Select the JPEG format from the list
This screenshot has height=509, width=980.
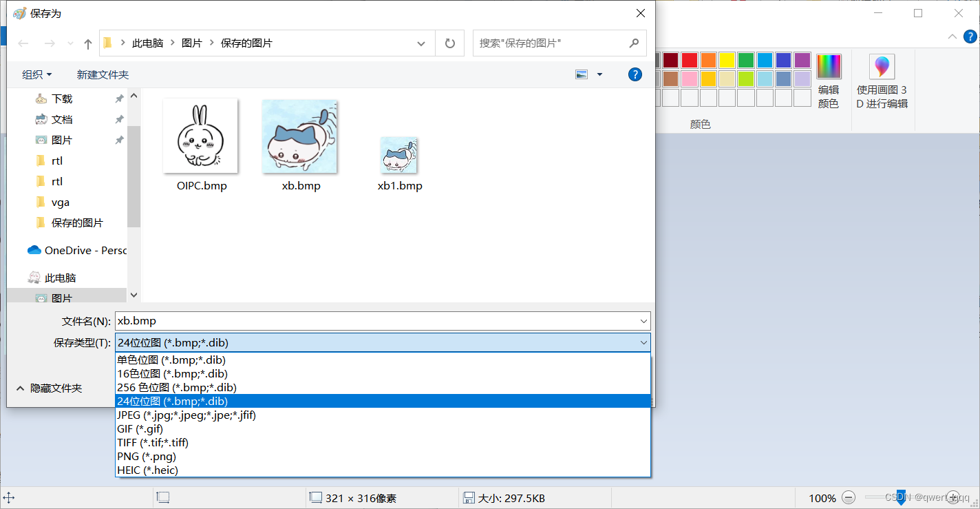coord(186,415)
